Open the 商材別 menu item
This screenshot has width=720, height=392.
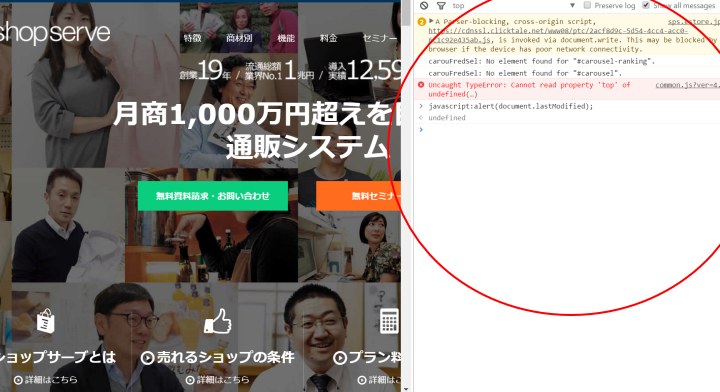click(x=239, y=38)
